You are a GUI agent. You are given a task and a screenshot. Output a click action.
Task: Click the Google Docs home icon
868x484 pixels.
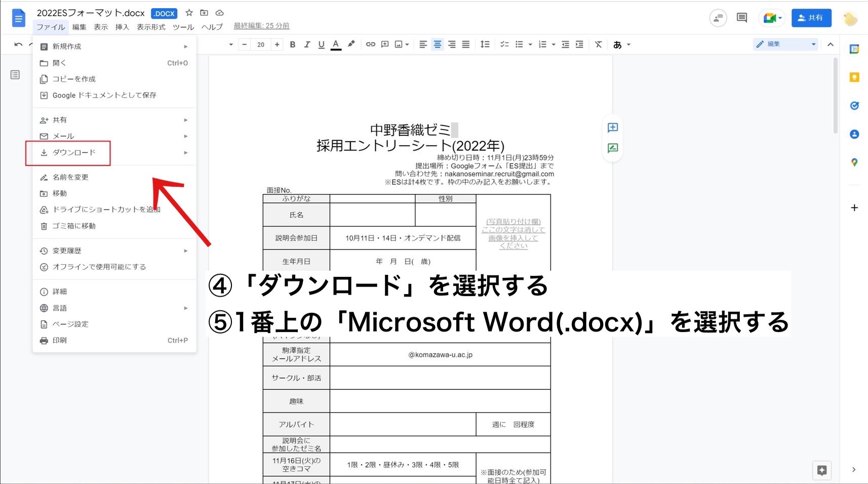(19, 18)
